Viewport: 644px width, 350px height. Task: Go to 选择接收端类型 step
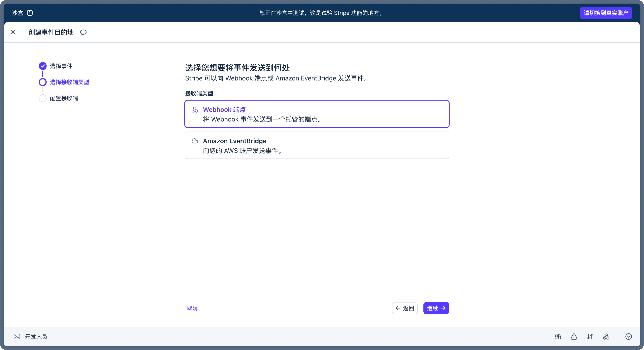[69, 82]
